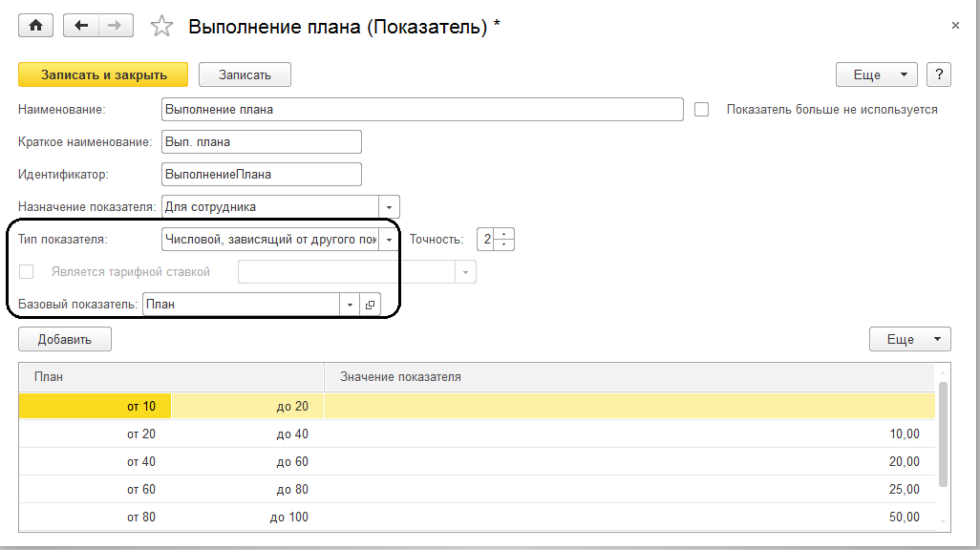Select the 'от 40' cell
980x550 pixels.
point(95,461)
